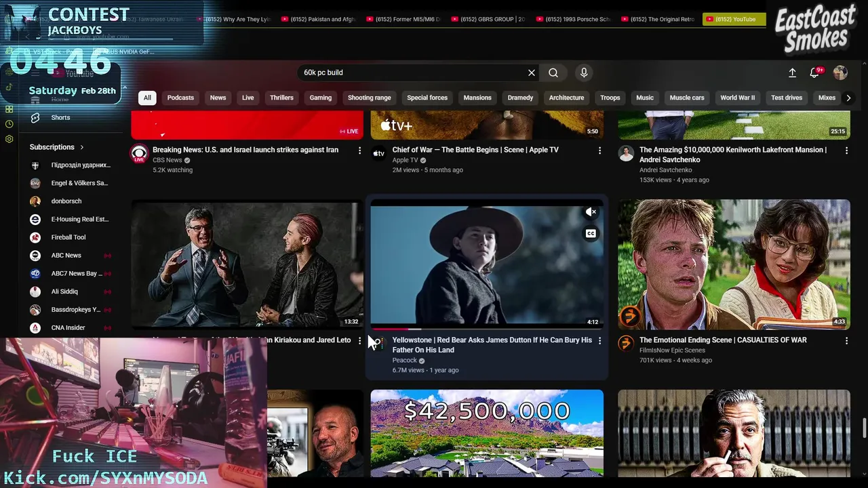Open CBS News channel avatar

(139, 153)
